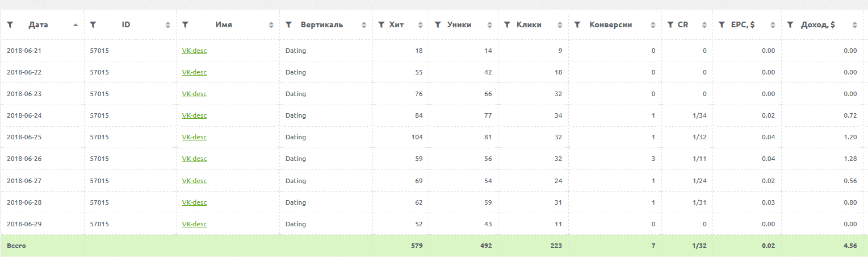Click filter icon beside Хит header
Image resolution: width=868 pixels, height=257 pixels.
click(381, 25)
